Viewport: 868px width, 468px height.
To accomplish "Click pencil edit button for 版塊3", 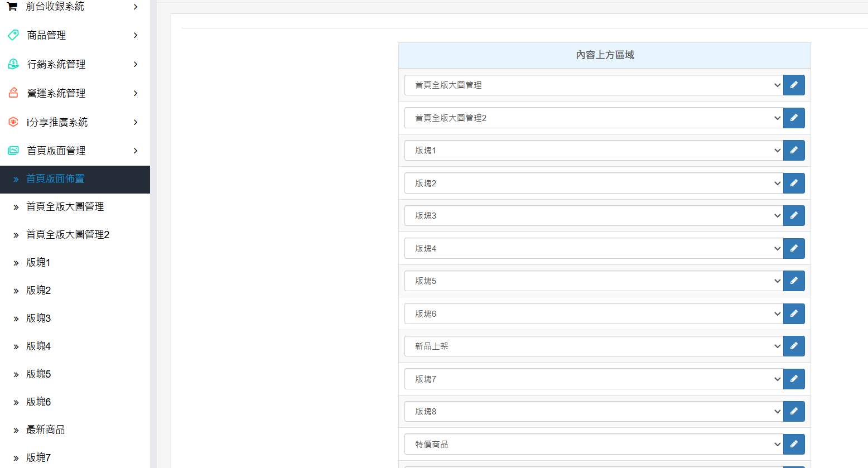I will pyautogui.click(x=794, y=216).
